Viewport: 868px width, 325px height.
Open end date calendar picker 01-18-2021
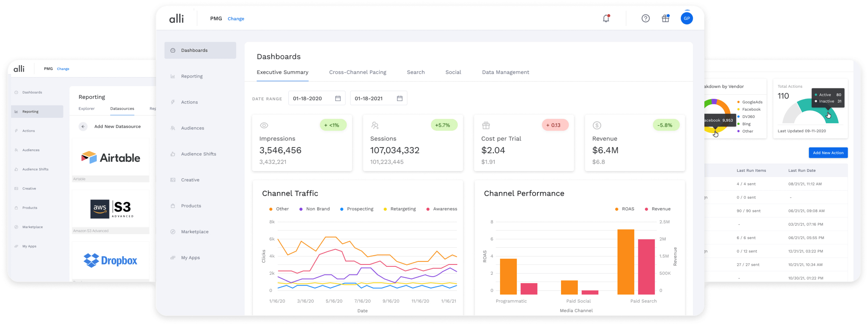[x=399, y=98]
